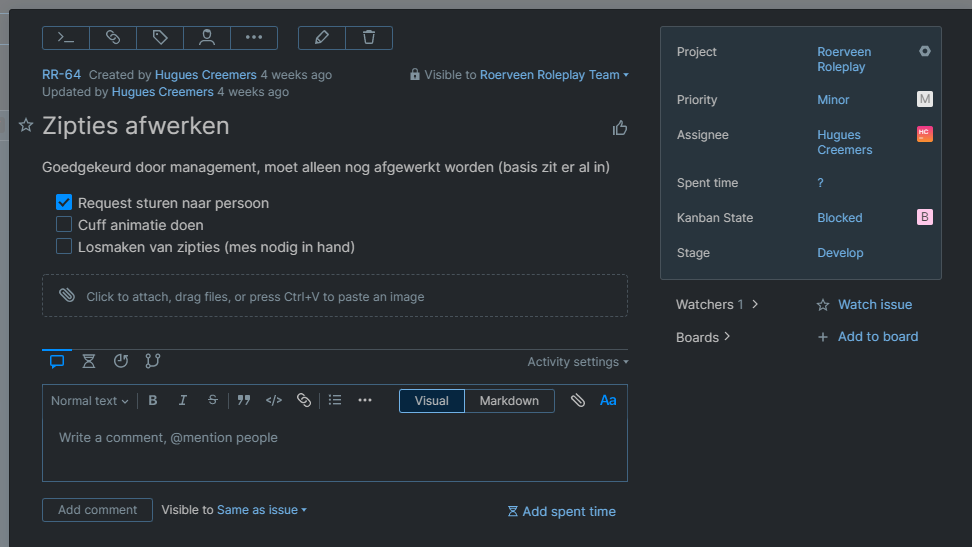The width and height of the screenshot is (972, 547).
Task: Check the Cuff animatie doen checkbox
Action: coord(64,225)
